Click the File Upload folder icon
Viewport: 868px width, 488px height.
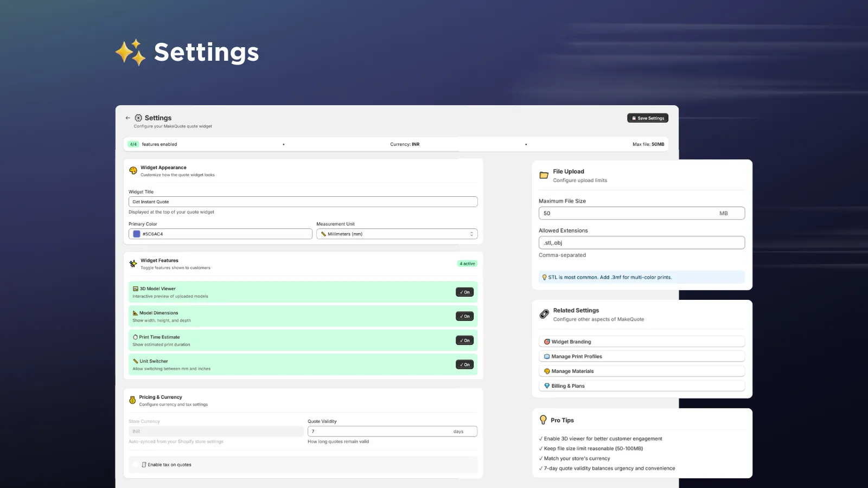point(545,175)
